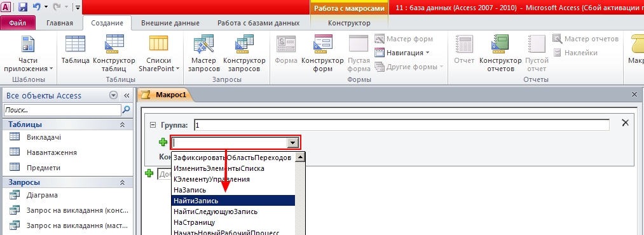644x235 pixels.
Task: Collapse the Группа block with minus box
Action: click(153, 125)
